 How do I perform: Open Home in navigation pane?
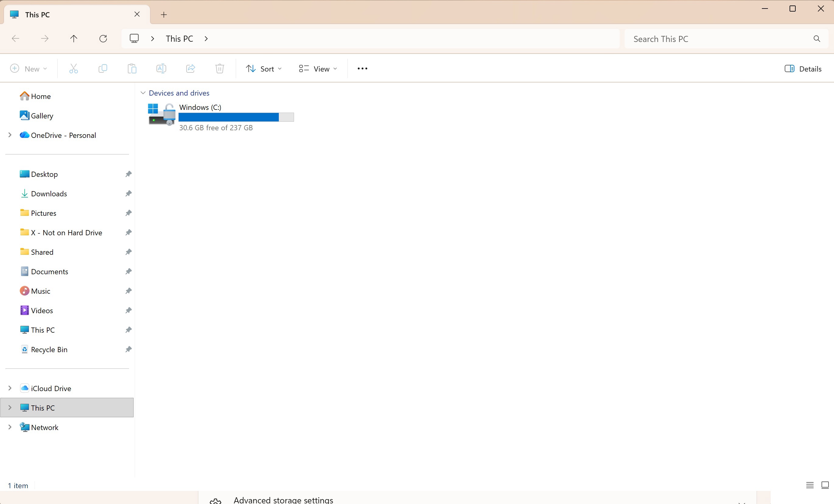coord(35,96)
